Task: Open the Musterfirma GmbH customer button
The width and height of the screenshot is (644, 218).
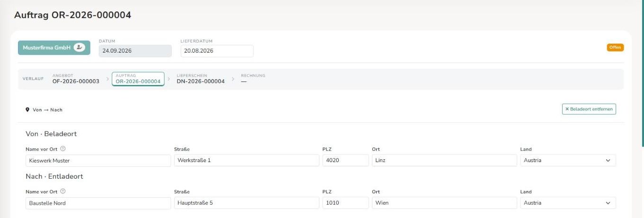Action: point(54,47)
